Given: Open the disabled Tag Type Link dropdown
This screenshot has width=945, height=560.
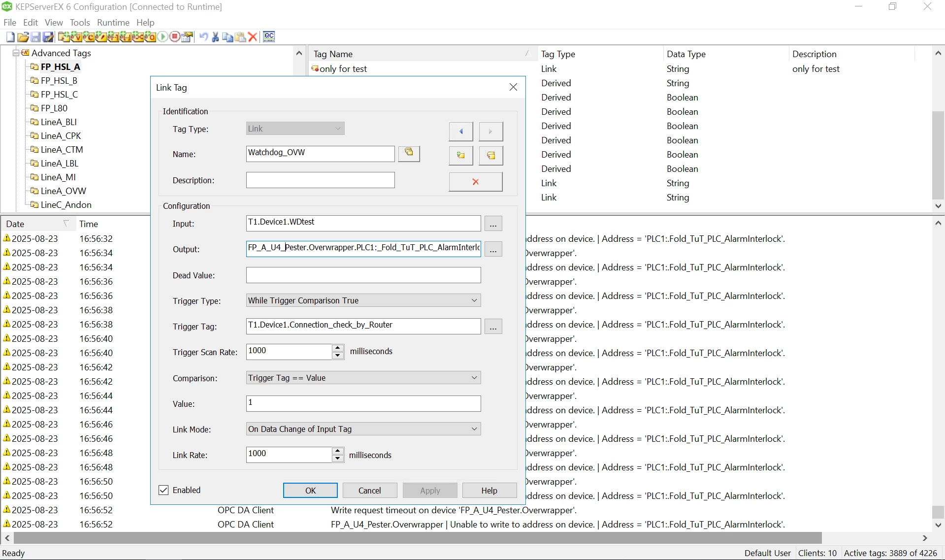Looking at the screenshot, I should click(295, 129).
